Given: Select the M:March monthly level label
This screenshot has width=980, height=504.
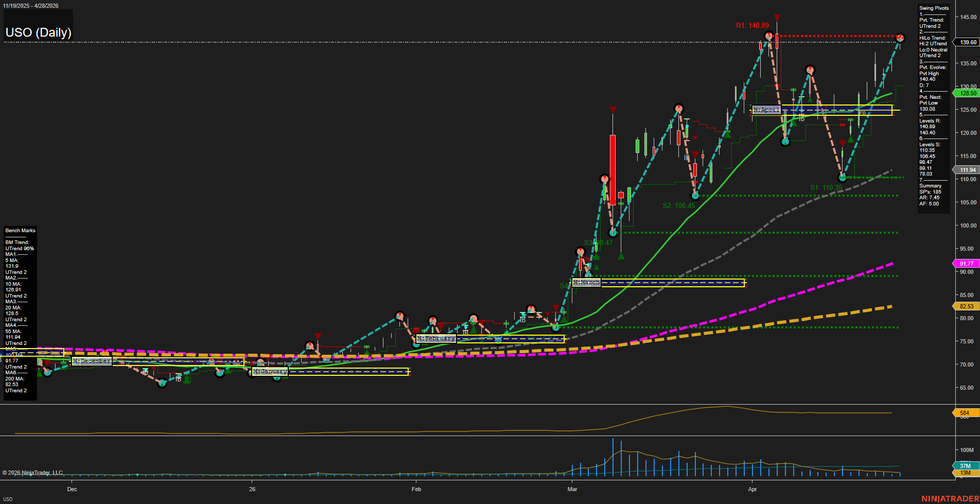Looking at the screenshot, I should (x=586, y=283).
